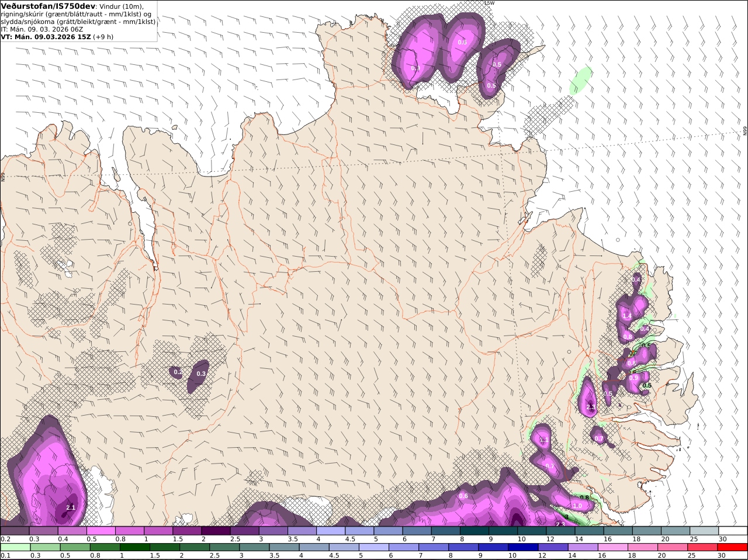Click the 1.4 snowfall label in the east fjords

pos(627,316)
